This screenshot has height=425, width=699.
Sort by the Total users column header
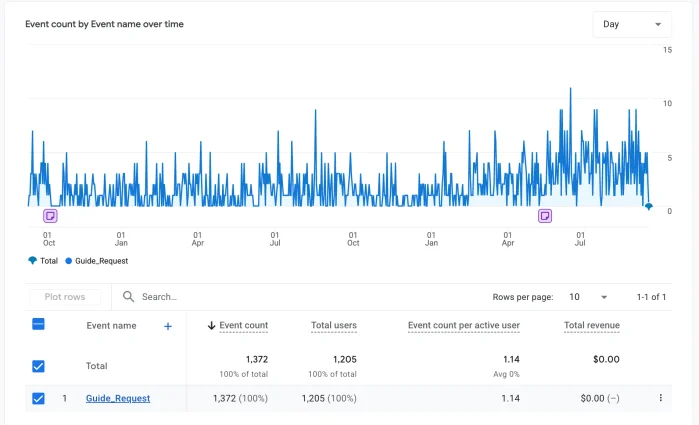click(334, 326)
